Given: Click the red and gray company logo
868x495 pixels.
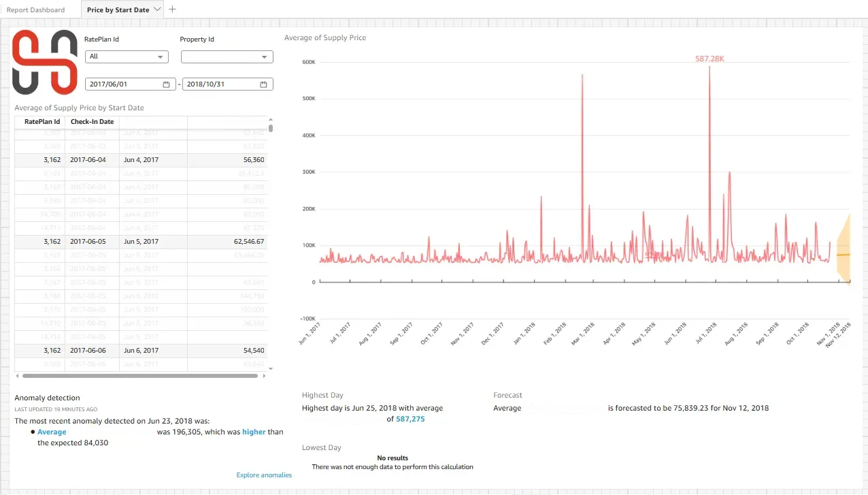Looking at the screenshot, I should tap(45, 62).
